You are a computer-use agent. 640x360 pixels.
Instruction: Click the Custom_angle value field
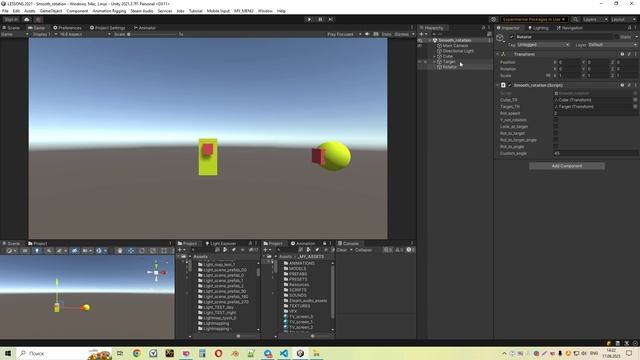(x=596, y=153)
